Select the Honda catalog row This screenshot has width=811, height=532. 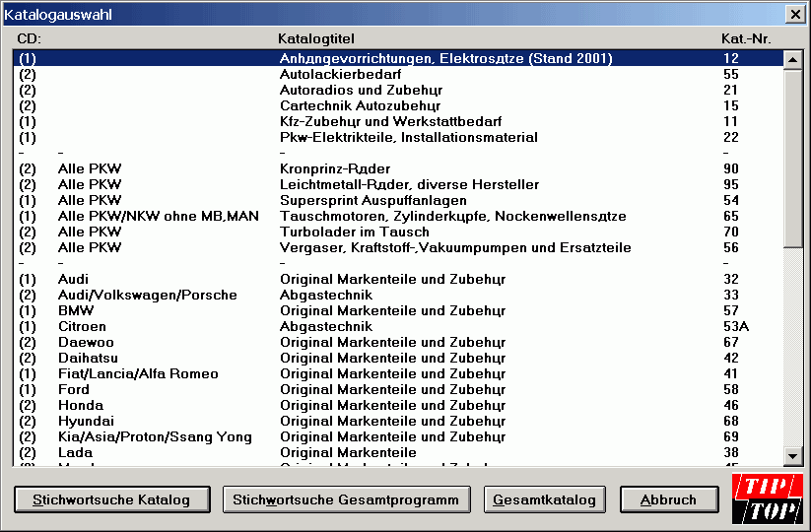pyautogui.click(x=398, y=405)
